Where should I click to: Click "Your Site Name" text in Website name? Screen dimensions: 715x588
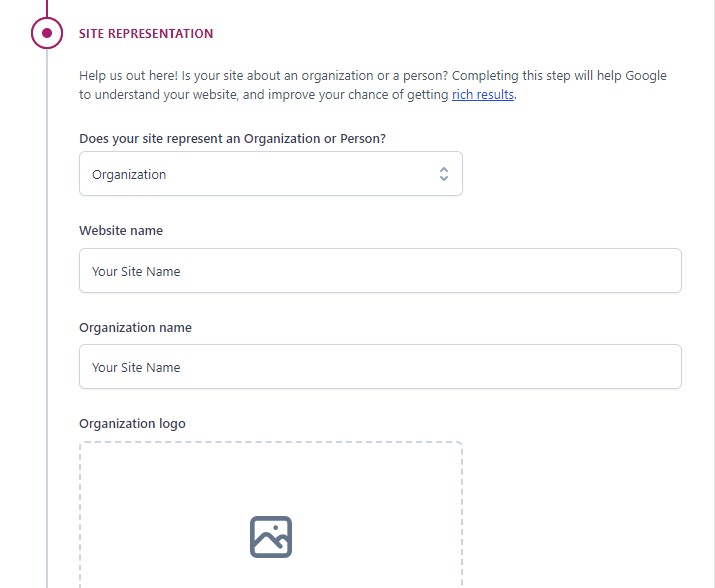136,272
